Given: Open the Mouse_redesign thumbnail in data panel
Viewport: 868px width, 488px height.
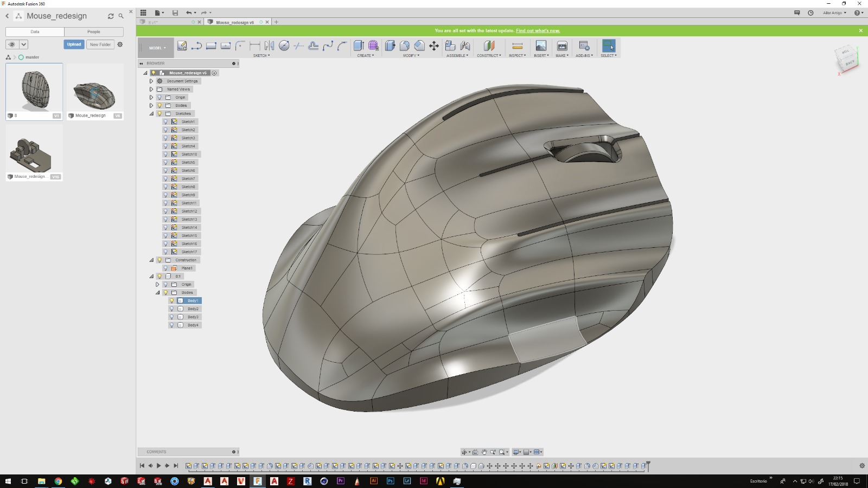Looking at the screenshot, I should click(95, 91).
